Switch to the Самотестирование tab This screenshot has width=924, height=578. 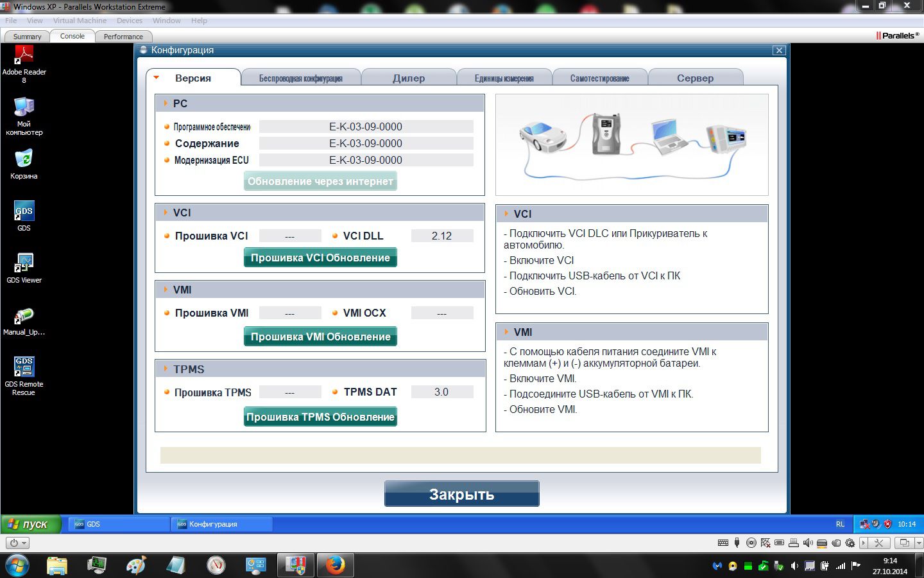(600, 78)
